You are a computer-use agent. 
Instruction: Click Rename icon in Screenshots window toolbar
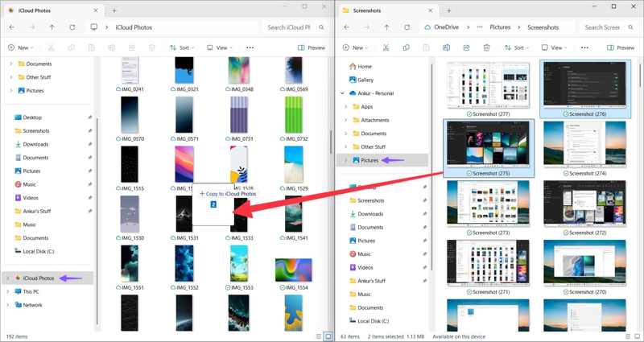pos(446,47)
